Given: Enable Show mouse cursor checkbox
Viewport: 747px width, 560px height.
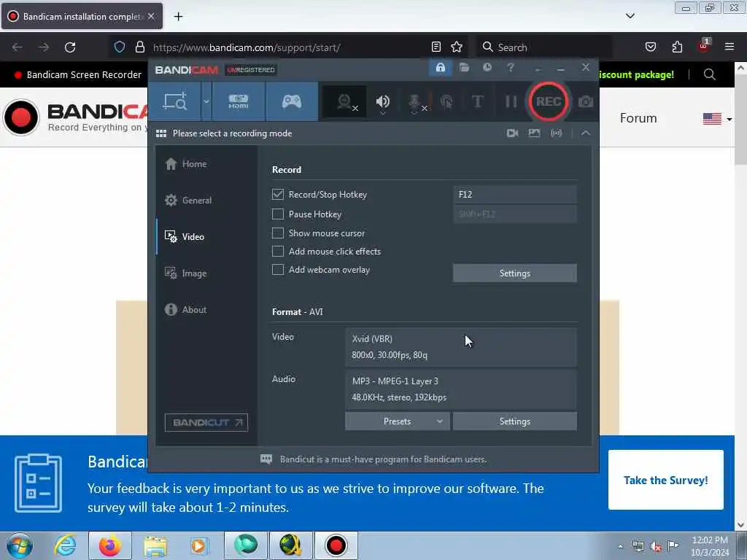Looking at the screenshot, I should pyautogui.click(x=278, y=233).
